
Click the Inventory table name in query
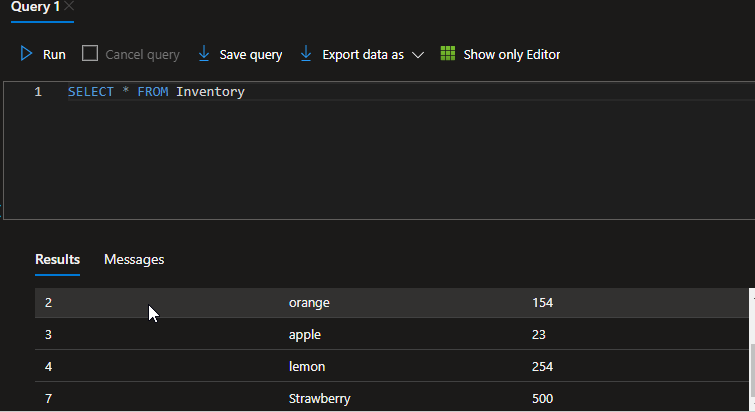click(x=210, y=92)
